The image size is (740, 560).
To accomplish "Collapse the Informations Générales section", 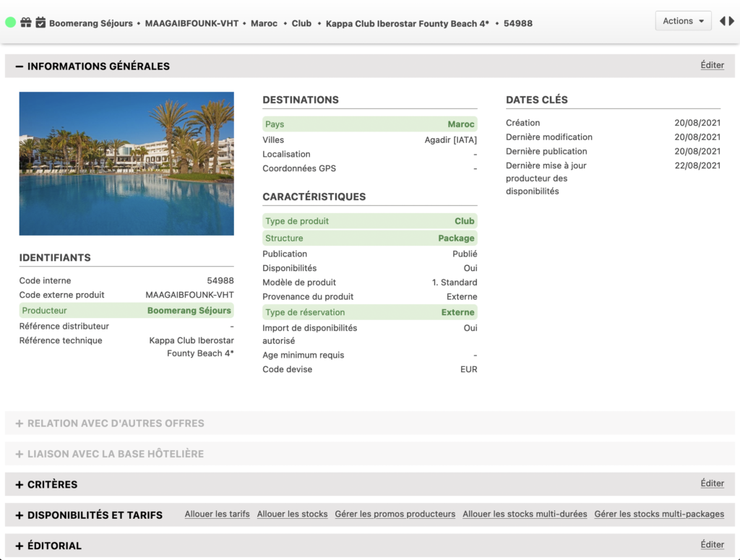I will point(20,66).
